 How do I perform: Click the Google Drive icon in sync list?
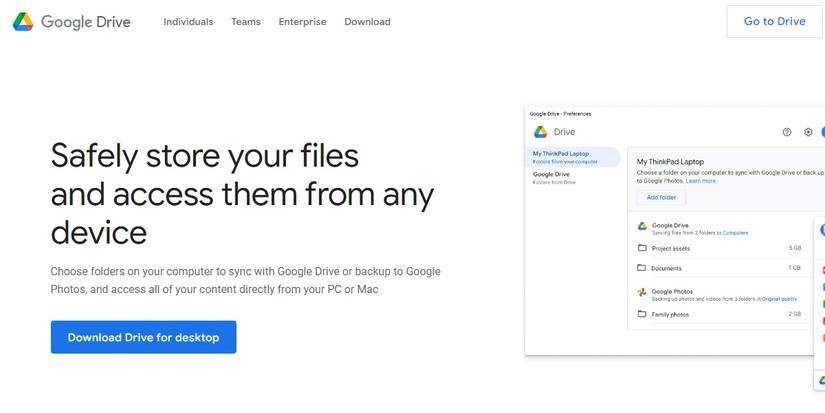pyautogui.click(x=642, y=227)
